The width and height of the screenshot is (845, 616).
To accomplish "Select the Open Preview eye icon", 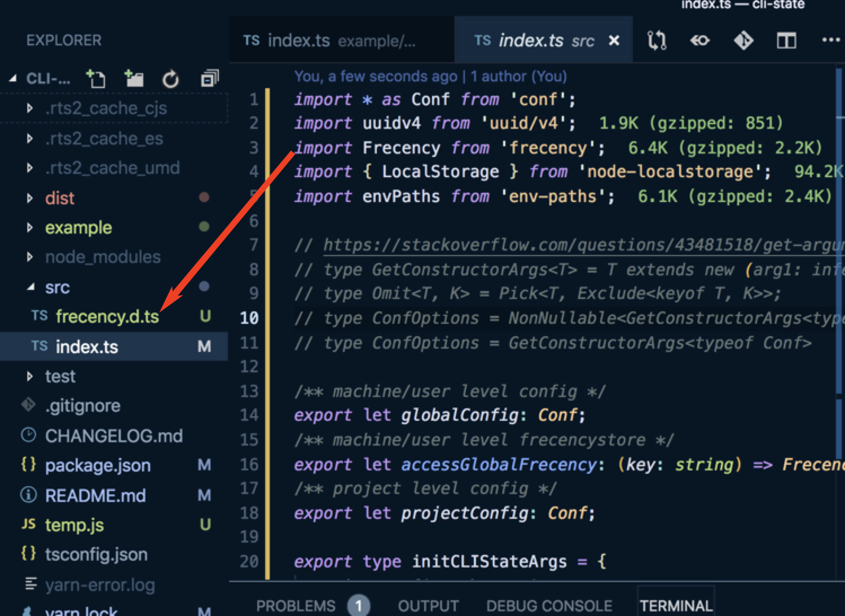I will (x=699, y=40).
